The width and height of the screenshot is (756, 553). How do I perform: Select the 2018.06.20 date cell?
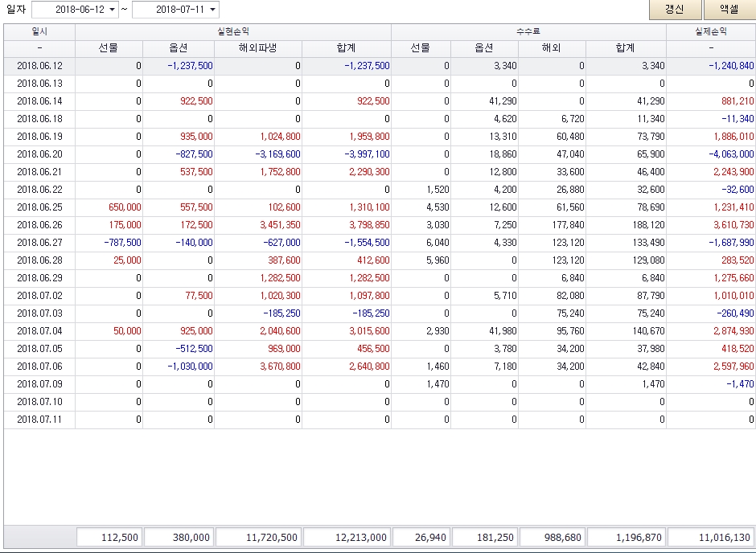coord(39,154)
